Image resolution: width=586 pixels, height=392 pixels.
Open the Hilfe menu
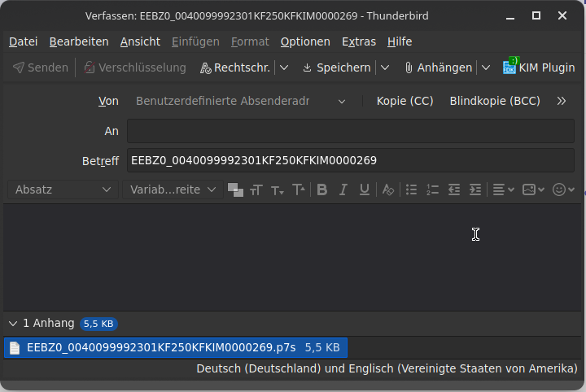[x=400, y=41]
